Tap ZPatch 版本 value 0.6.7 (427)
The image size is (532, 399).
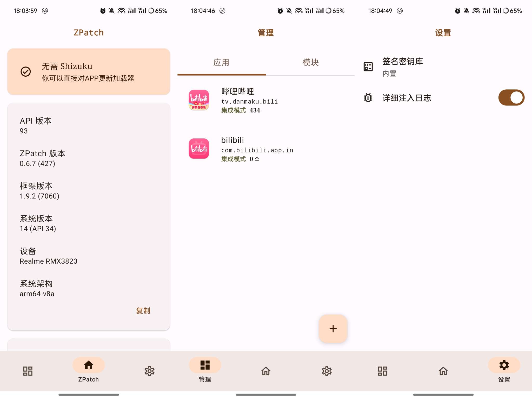pos(37,163)
